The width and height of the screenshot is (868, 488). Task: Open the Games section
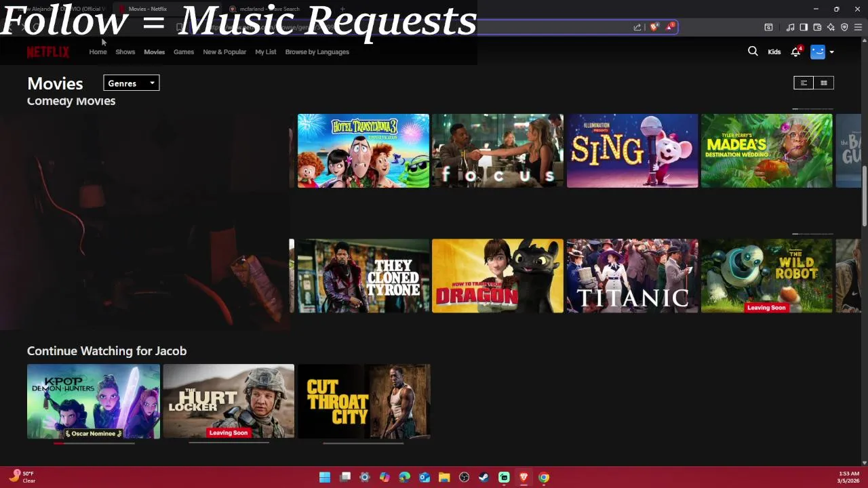click(x=183, y=52)
